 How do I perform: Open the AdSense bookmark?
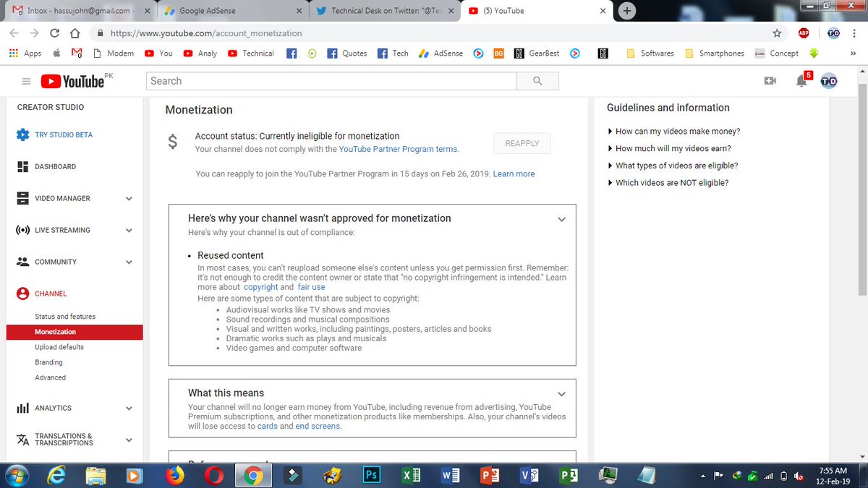[x=441, y=53]
